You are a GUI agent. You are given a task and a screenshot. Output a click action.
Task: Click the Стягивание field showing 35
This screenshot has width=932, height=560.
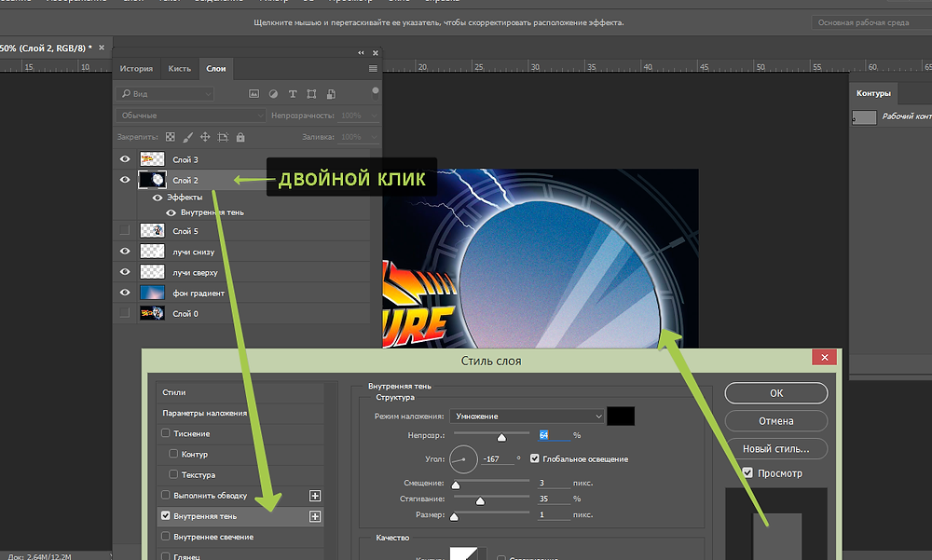pos(554,499)
